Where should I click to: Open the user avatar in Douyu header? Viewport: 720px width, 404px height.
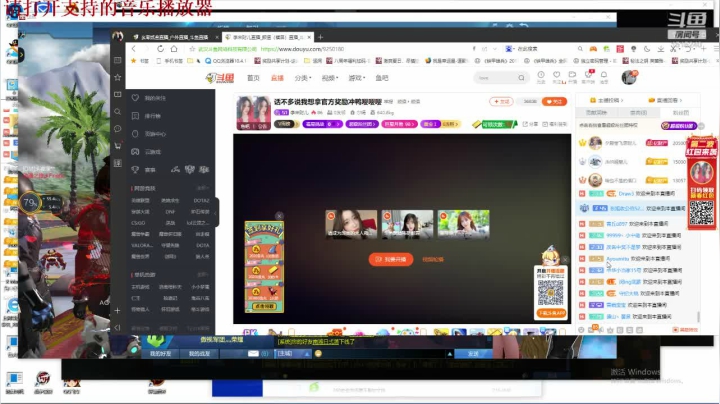(629, 77)
